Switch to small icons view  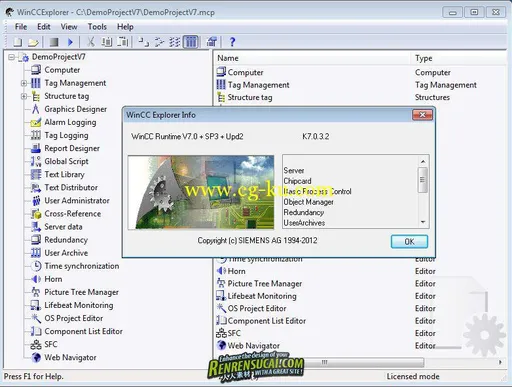[x=159, y=42]
